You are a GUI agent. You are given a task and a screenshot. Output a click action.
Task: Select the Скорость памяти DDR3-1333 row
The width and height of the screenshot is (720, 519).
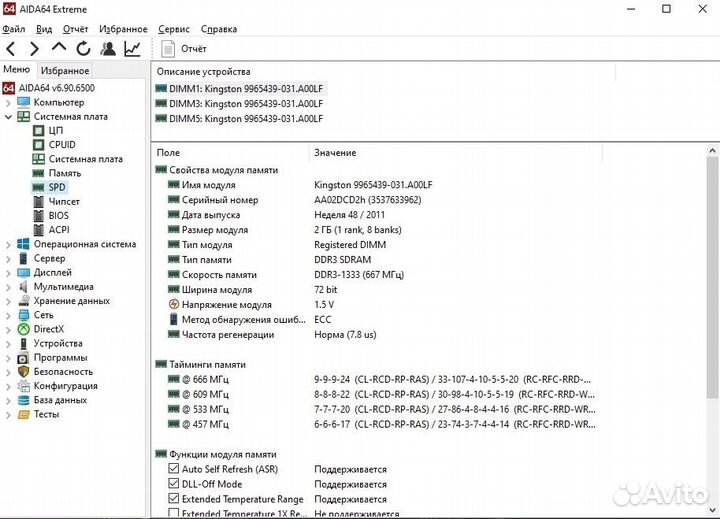coord(286,275)
